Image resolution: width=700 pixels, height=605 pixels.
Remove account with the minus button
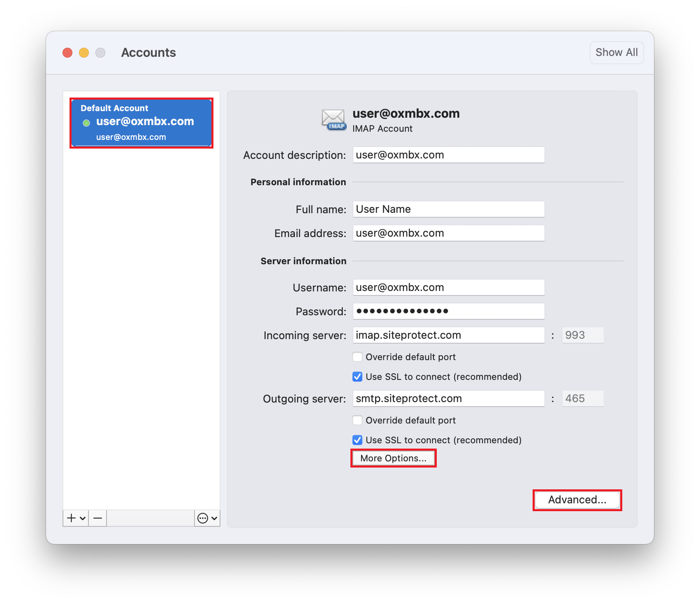click(97, 518)
